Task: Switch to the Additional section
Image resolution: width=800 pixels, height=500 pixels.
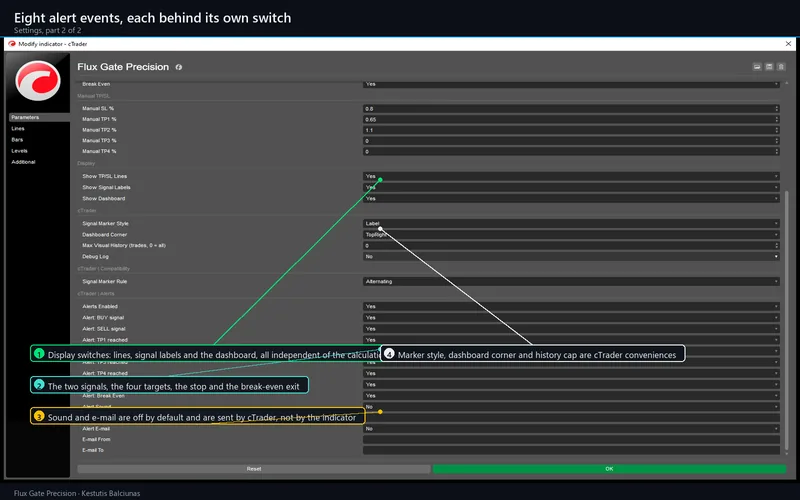Action: point(23,162)
